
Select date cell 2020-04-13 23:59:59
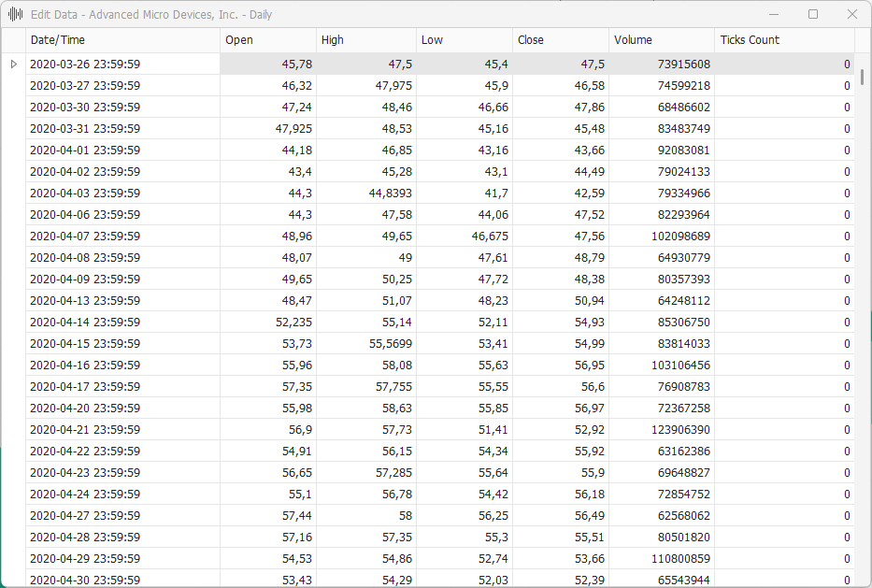click(123, 301)
